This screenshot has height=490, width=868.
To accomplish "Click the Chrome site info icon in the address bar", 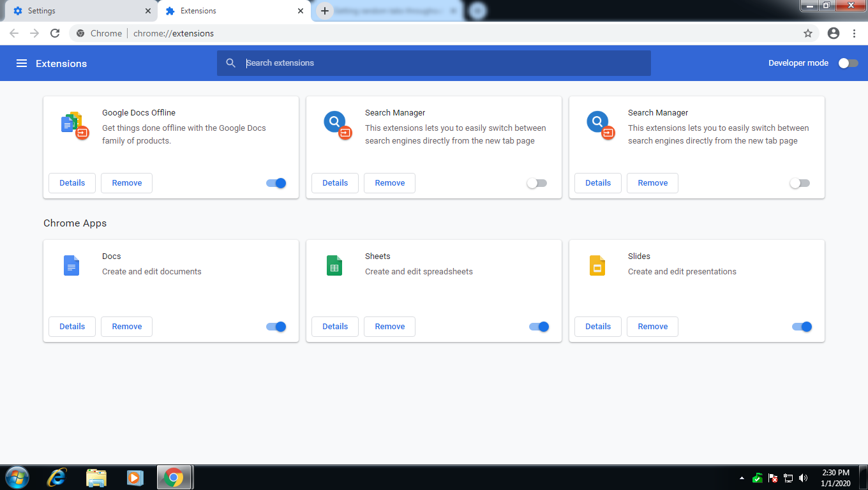I will [x=80, y=33].
